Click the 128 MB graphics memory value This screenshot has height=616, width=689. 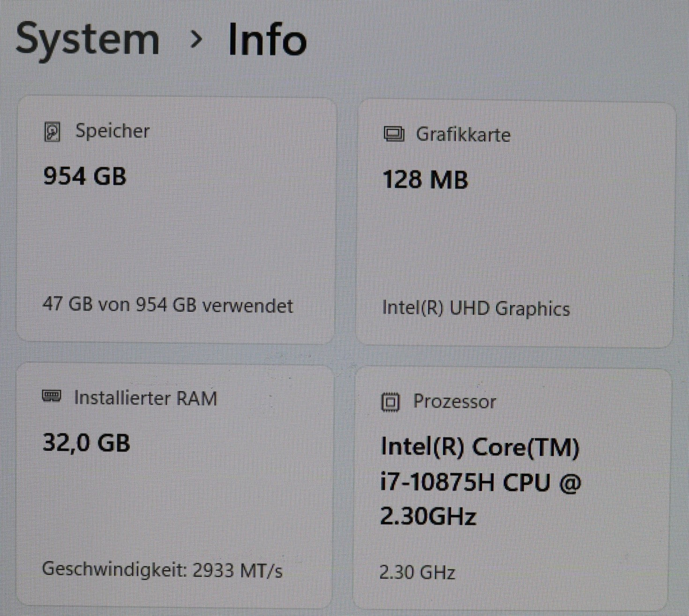click(x=425, y=180)
